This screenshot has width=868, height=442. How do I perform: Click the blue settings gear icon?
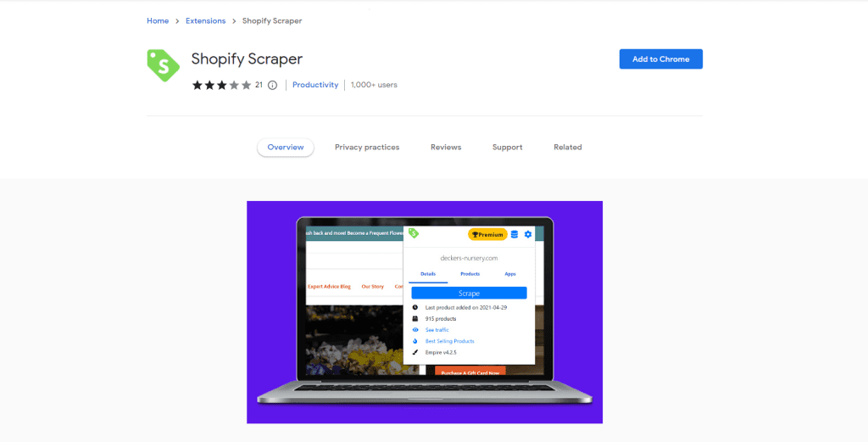(x=528, y=234)
